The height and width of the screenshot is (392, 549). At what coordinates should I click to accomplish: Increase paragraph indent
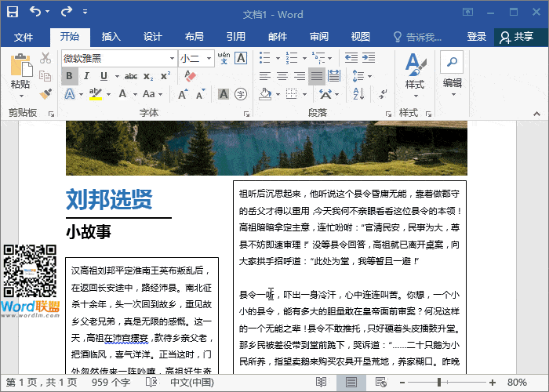[369, 57]
